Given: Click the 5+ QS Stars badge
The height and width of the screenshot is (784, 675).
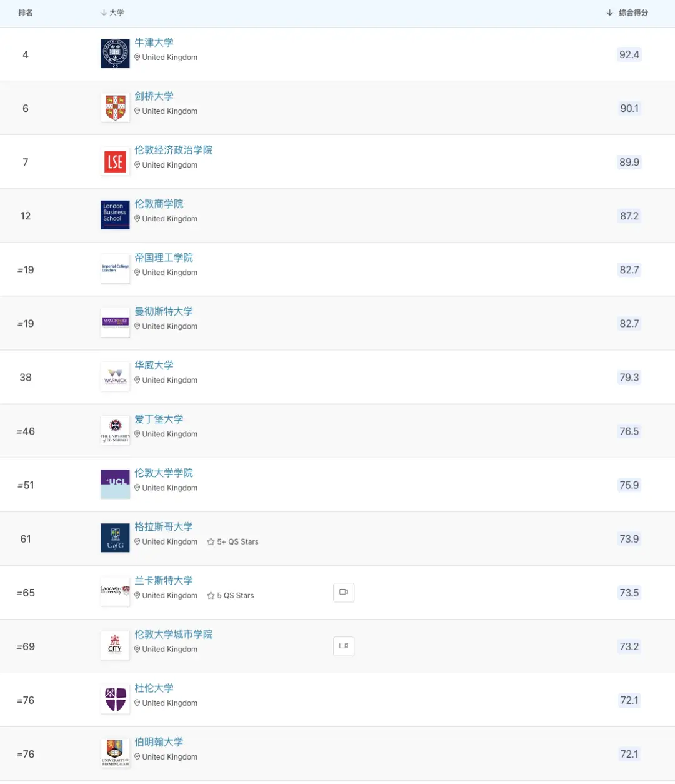Looking at the screenshot, I should (x=233, y=542).
